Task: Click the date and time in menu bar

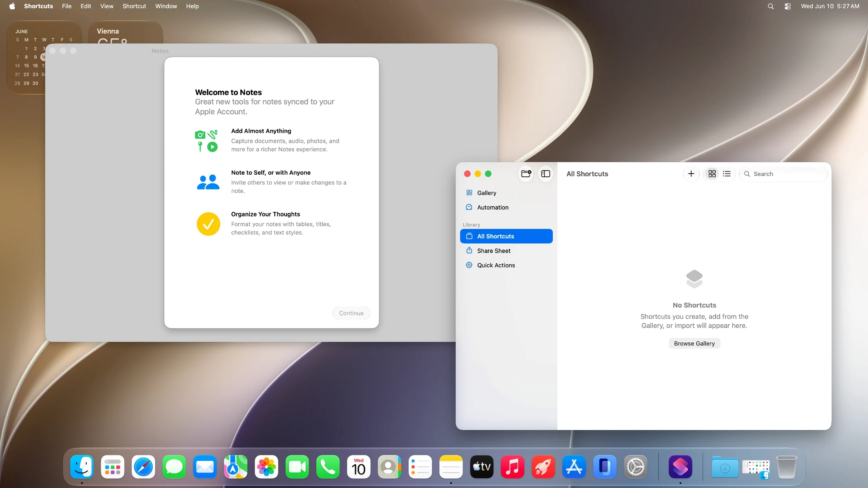Action: [x=830, y=6]
